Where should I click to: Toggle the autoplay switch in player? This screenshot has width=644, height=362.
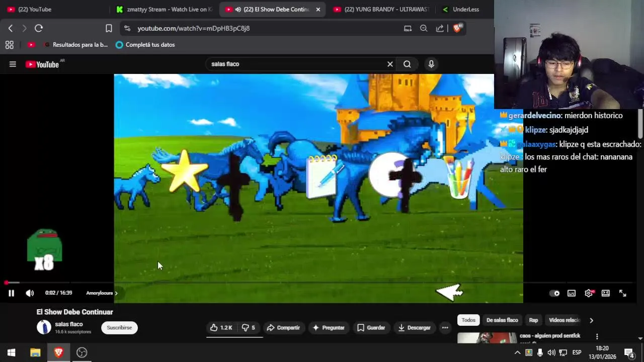(x=554, y=293)
